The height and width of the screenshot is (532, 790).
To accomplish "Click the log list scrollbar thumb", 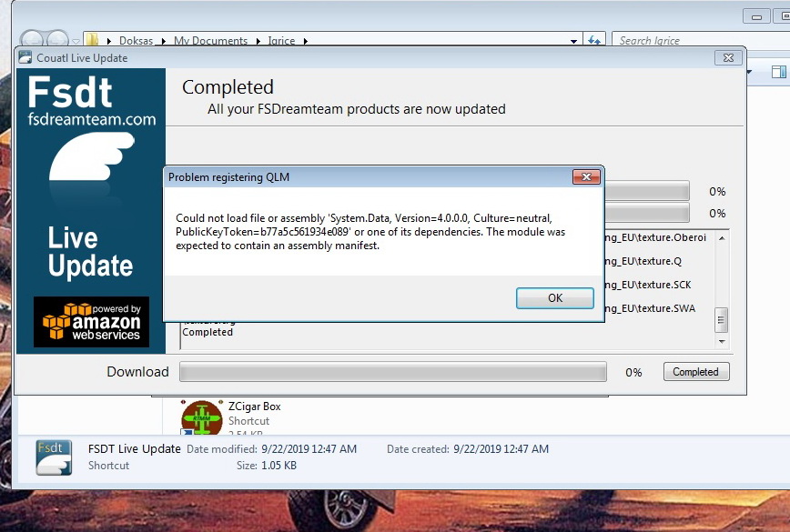I will (722, 319).
